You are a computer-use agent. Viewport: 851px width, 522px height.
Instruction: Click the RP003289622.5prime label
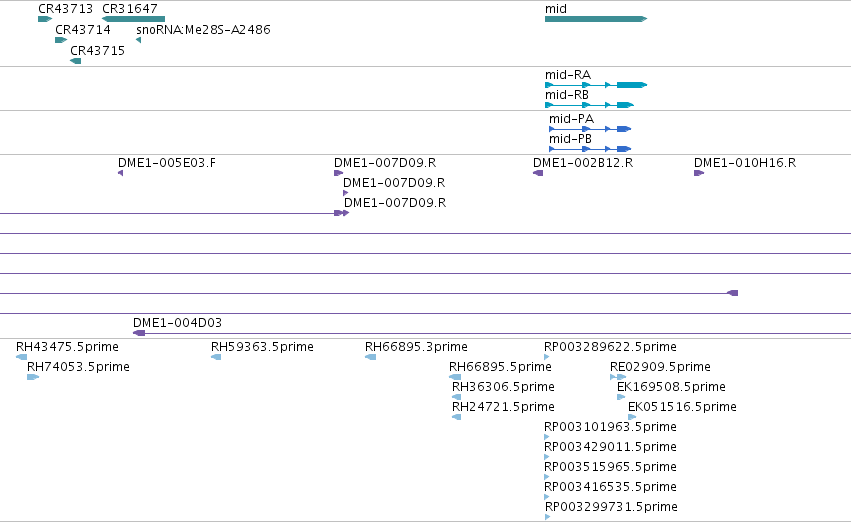(611, 347)
